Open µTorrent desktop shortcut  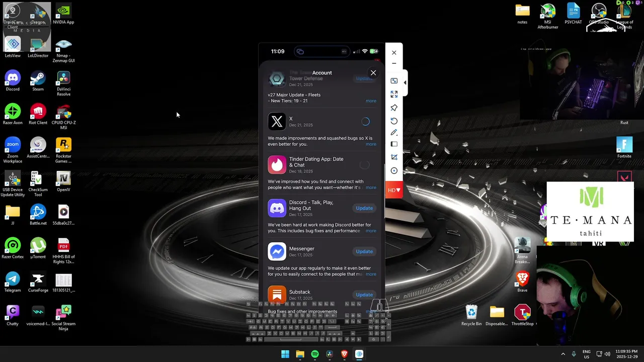[38, 248]
